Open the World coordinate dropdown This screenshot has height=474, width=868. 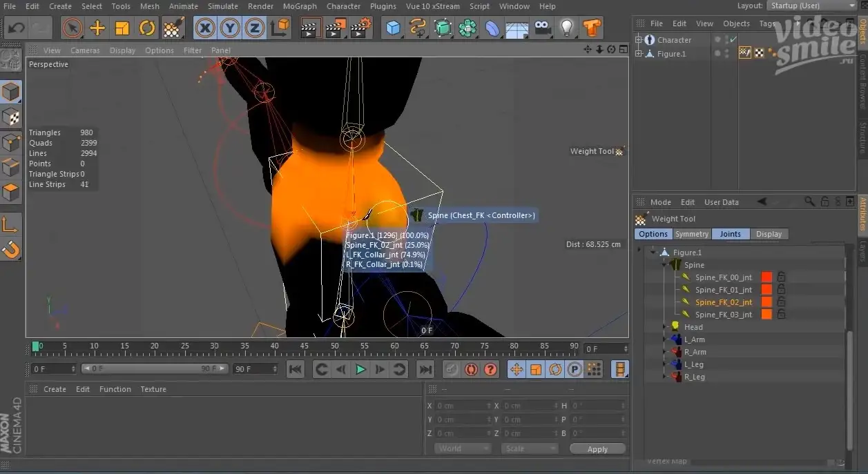(x=463, y=448)
